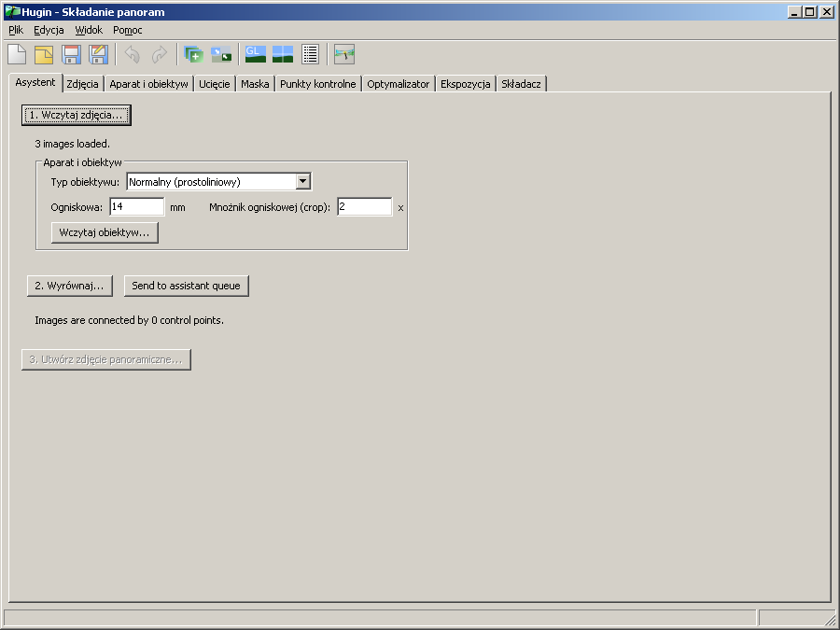
Task: Open the panorama preview window icon
Action: pos(283,54)
